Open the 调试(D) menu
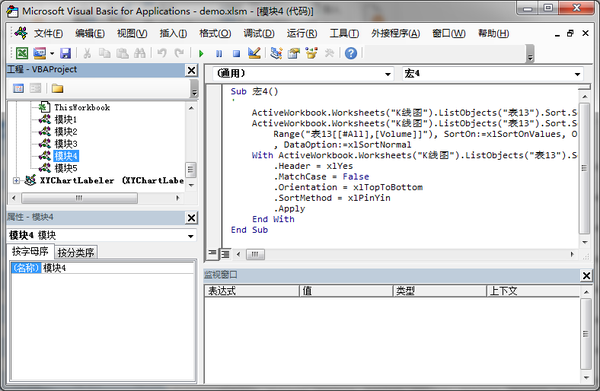The image size is (600, 391). coord(259,33)
